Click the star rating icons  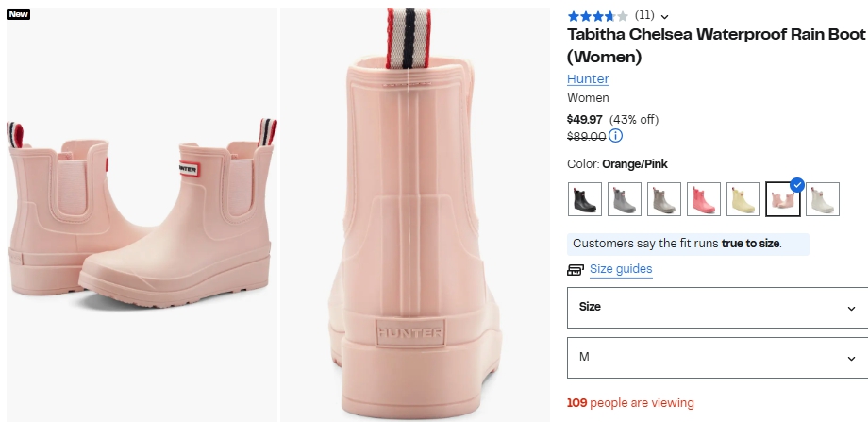point(597,16)
